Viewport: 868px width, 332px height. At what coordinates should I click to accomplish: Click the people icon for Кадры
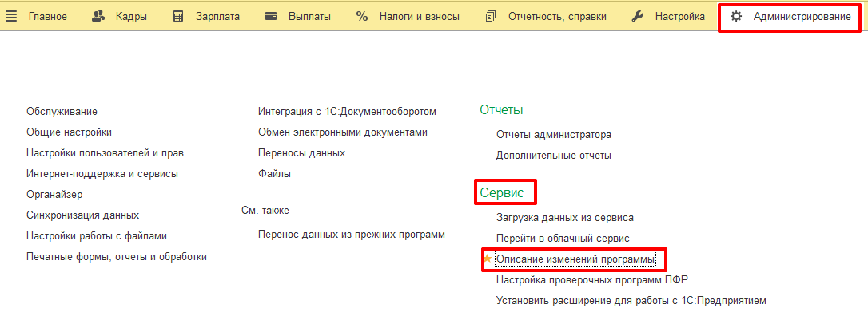point(99,16)
